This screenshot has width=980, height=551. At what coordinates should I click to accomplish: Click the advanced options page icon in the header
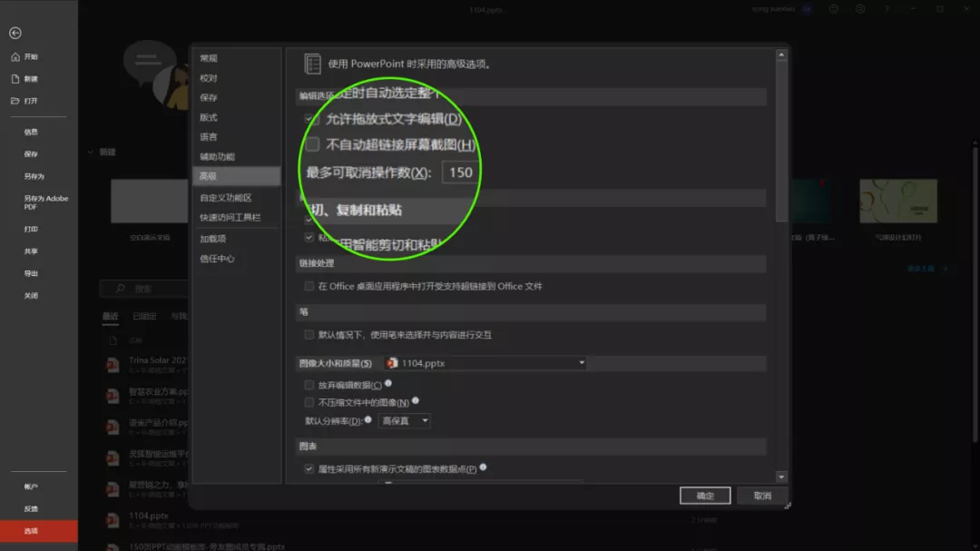(x=312, y=64)
